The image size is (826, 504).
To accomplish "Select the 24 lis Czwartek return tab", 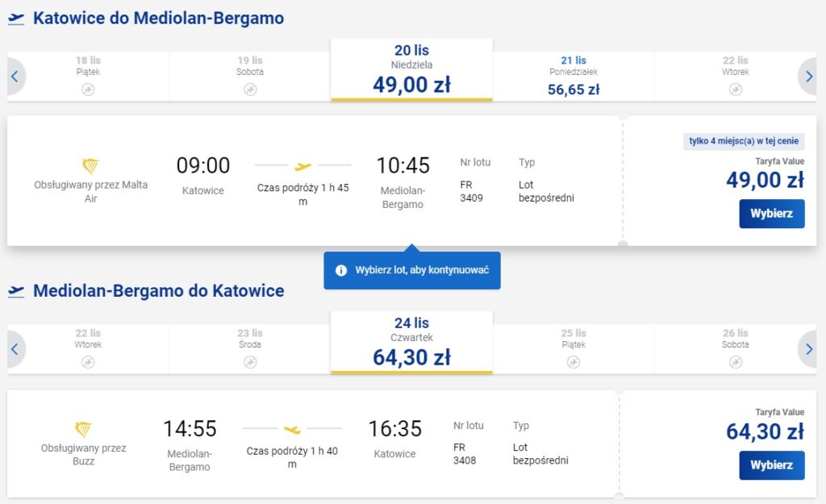I will (x=411, y=343).
